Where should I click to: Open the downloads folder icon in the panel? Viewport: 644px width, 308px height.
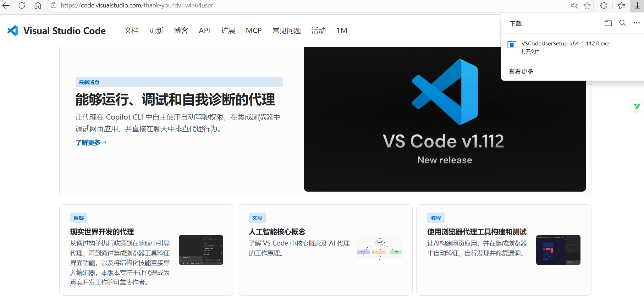point(608,23)
